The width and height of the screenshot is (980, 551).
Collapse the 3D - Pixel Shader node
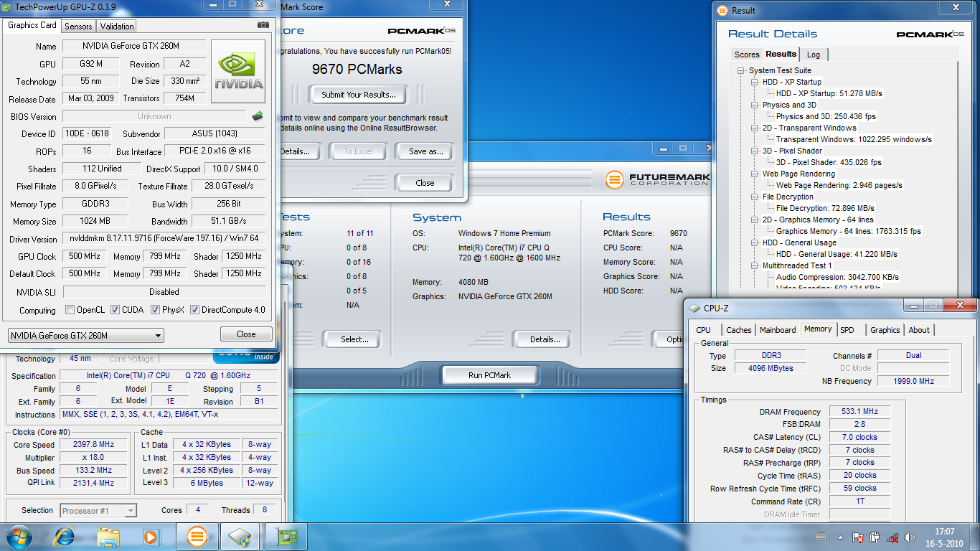tap(755, 151)
